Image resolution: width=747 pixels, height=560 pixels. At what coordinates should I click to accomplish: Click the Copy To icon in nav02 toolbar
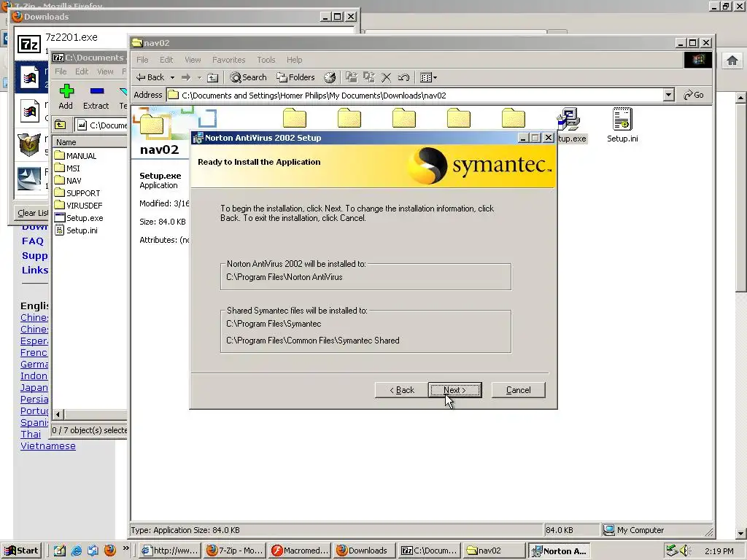coord(368,77)
